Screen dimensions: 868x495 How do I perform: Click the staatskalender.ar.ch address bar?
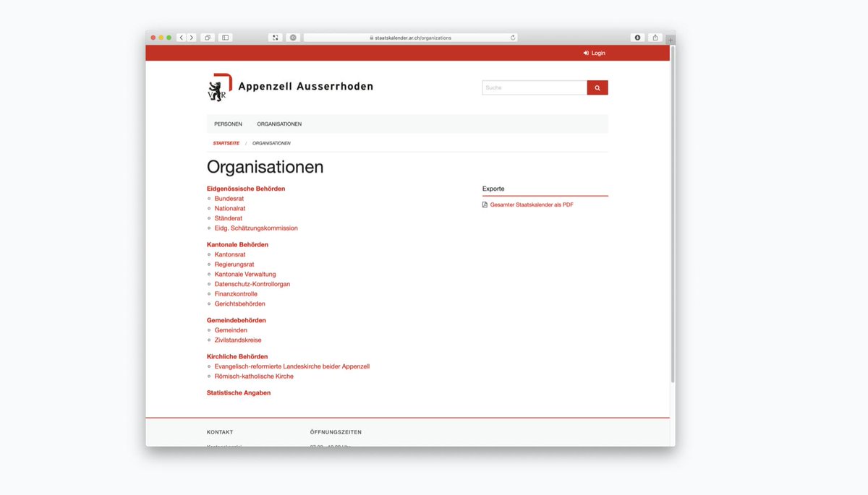point(410,38)
